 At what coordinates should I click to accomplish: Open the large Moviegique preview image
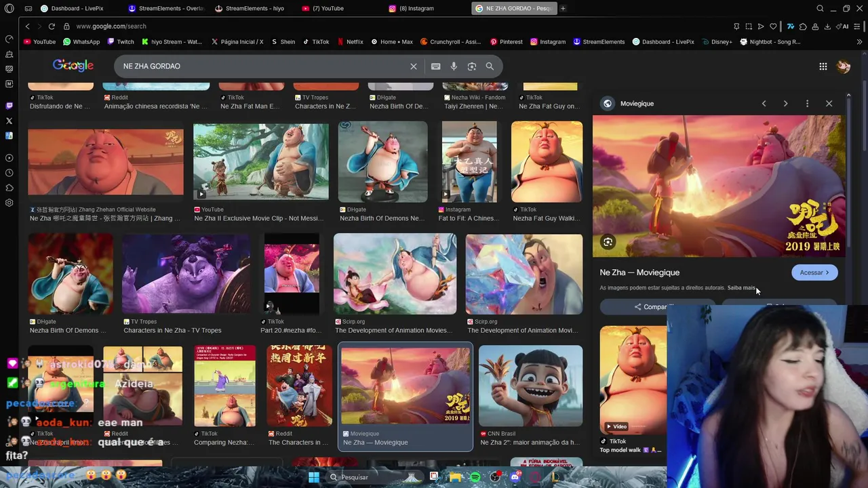click(719, 186)
